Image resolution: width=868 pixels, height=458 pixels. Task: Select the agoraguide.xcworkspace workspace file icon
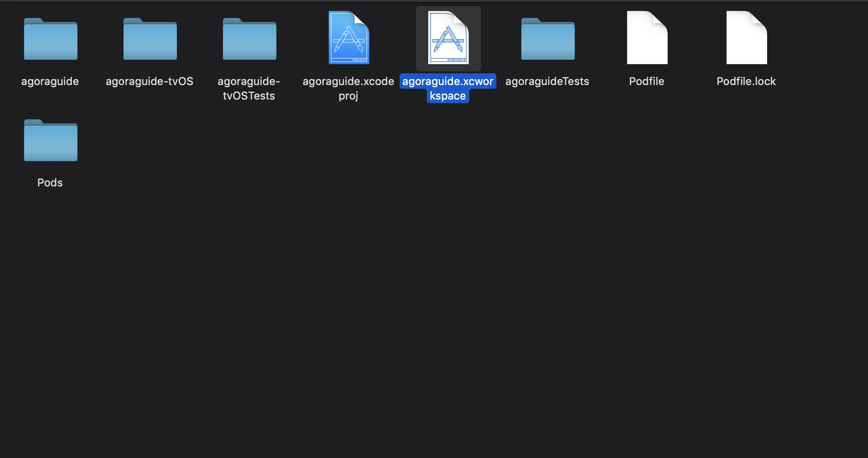(448, 38)
